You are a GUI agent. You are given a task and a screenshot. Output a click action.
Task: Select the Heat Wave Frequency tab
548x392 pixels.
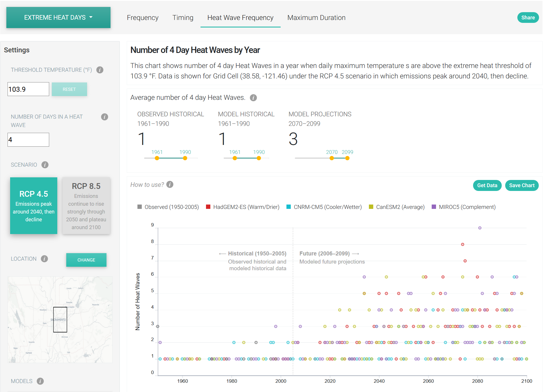240,18
